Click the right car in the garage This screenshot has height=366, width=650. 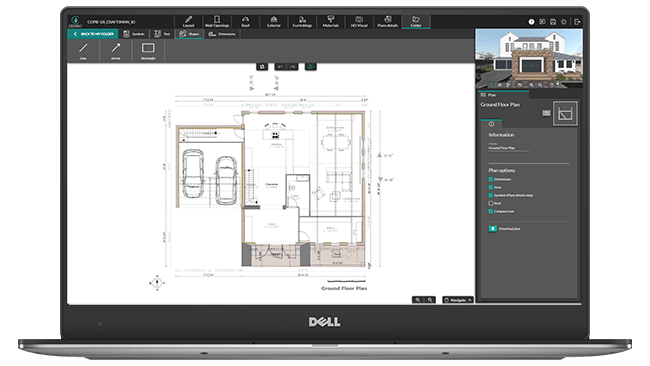click(226, 180)
